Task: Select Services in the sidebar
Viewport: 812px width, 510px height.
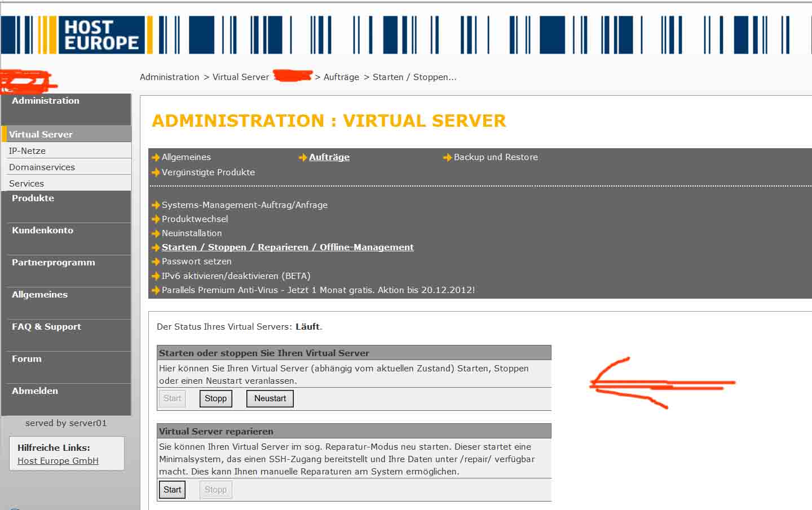Action: click(x=66, y=183)
